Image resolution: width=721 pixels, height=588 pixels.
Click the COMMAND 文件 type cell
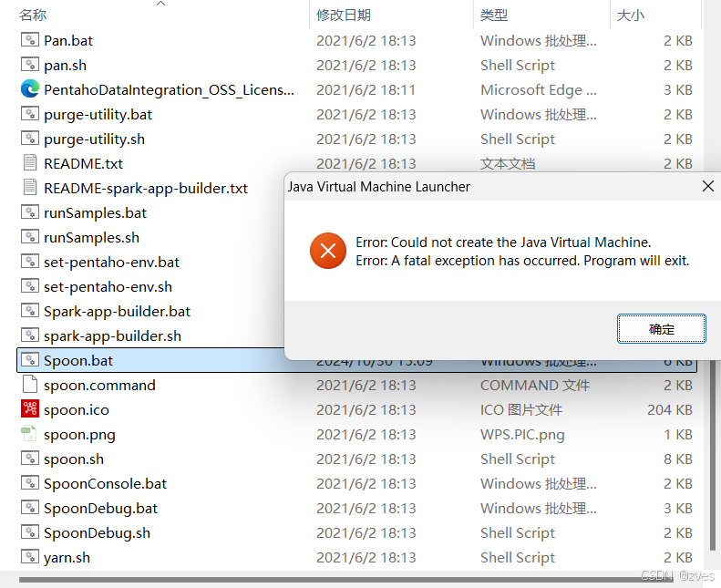pyautogui.click(x=535, y=386)
